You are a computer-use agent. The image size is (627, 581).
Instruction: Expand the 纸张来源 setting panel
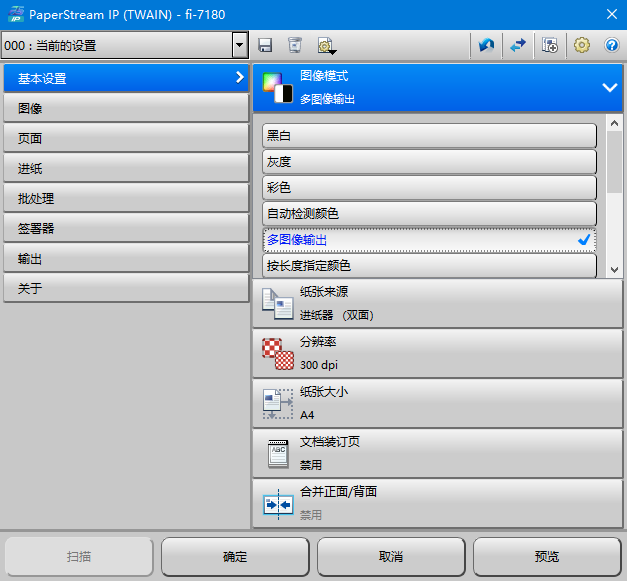click(x=437, y=304)
